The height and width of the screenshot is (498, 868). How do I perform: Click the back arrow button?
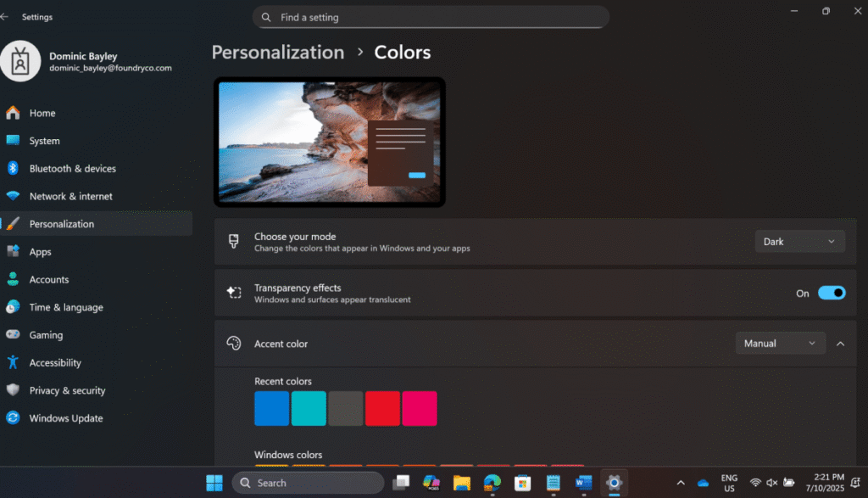click(x=11, y=16)
